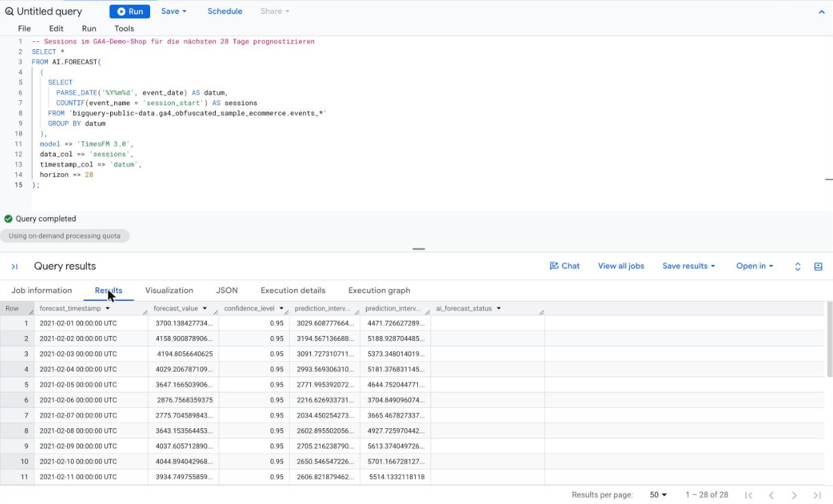Click the editor-results splitter handle

pos(418,249)
